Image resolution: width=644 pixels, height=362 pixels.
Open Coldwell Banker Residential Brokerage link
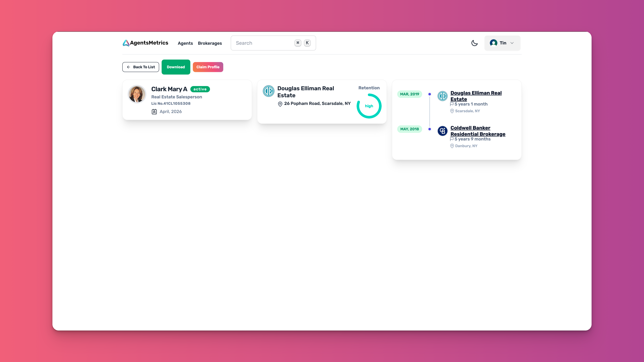tap(478, 131)
